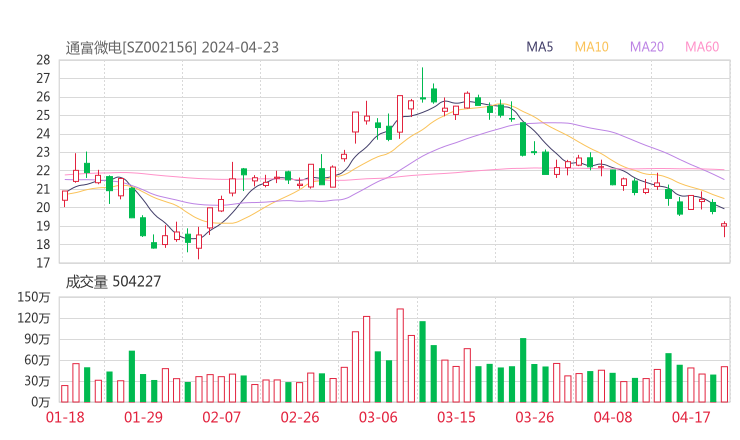The image size is (740, 440).
Task: Click the tall green volume bar at 03-26
Action: point(523,370)
